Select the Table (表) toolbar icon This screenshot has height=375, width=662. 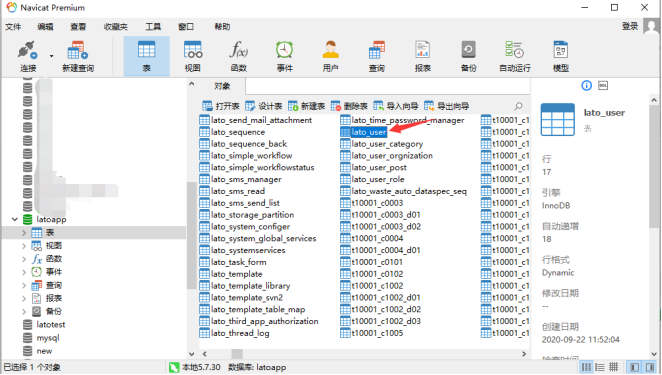[x=147, y=56]
